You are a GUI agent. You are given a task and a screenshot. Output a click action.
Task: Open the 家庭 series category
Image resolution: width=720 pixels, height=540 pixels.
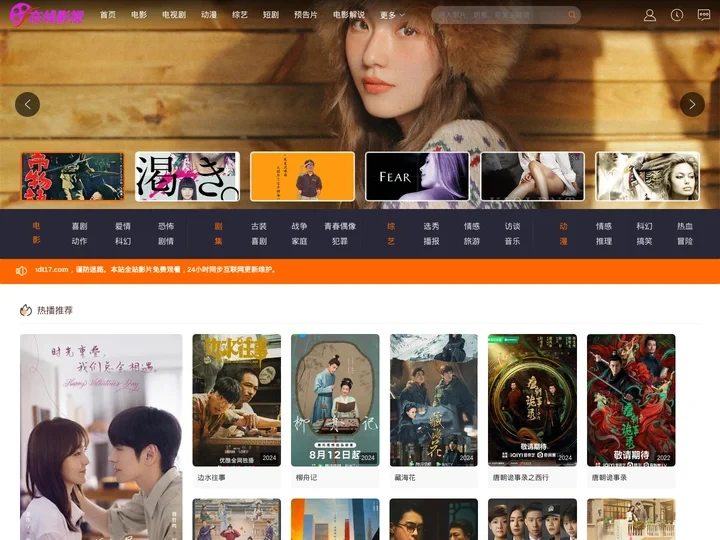pos(299,241)
